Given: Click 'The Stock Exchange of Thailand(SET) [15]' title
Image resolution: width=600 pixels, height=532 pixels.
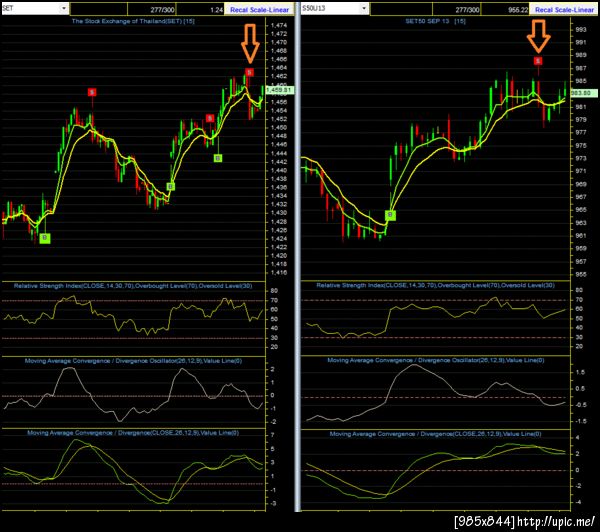Looking at the screenshot, I should (133, 21).
